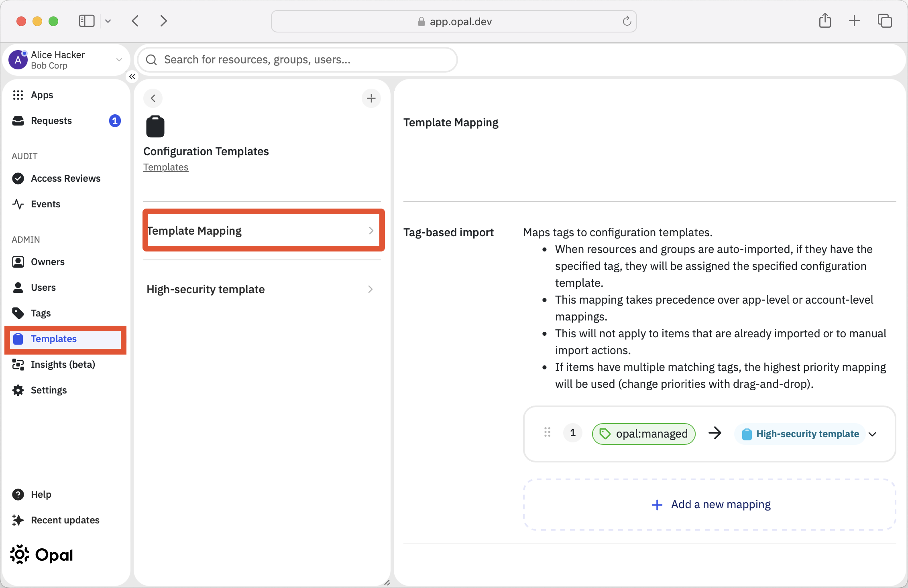Navigate back in Safari
Image resolution: width=908 pixels, height=588 pixels.
point(135,21)
